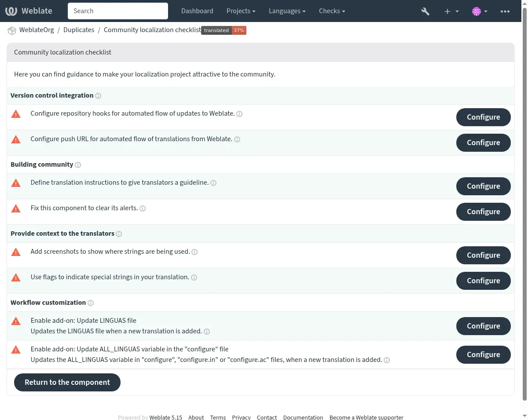Click warning triangle on Fix this component row
Screen dimensions: 528x420
(x=16, y=208)
